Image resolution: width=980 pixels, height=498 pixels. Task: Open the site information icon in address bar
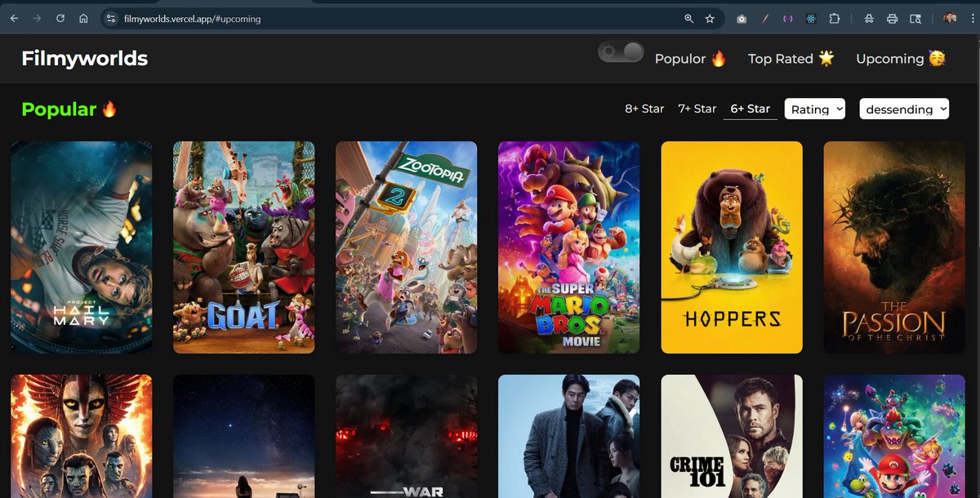point(112,18)
